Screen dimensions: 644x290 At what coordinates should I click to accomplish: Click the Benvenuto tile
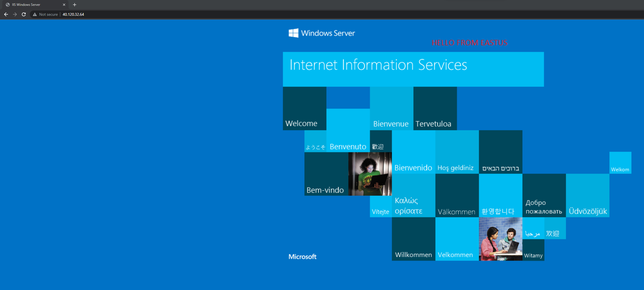coord(348,130)
